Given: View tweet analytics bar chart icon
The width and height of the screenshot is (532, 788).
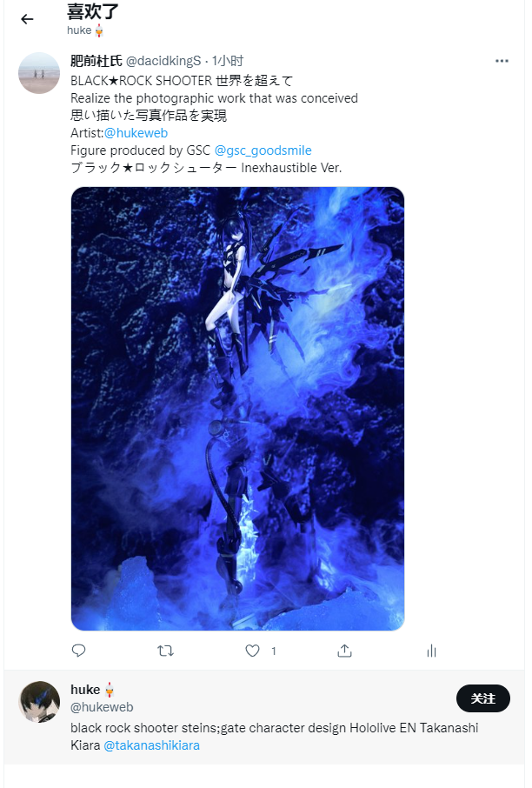Looking at the screenshot, I should pos(431,651).
